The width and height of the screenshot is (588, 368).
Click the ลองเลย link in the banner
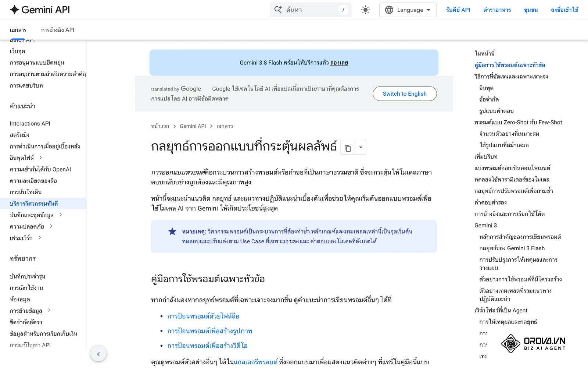[339, 63]
